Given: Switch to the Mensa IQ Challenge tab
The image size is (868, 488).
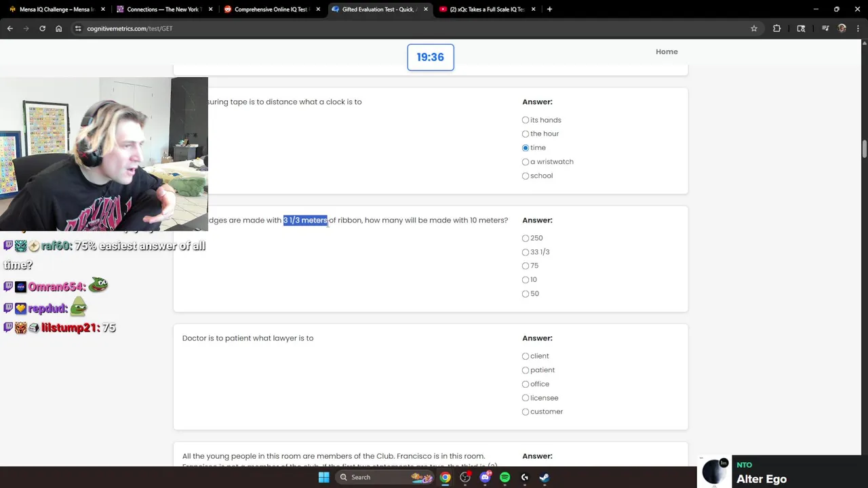Looking at the screenshot, I should (56, 9).
